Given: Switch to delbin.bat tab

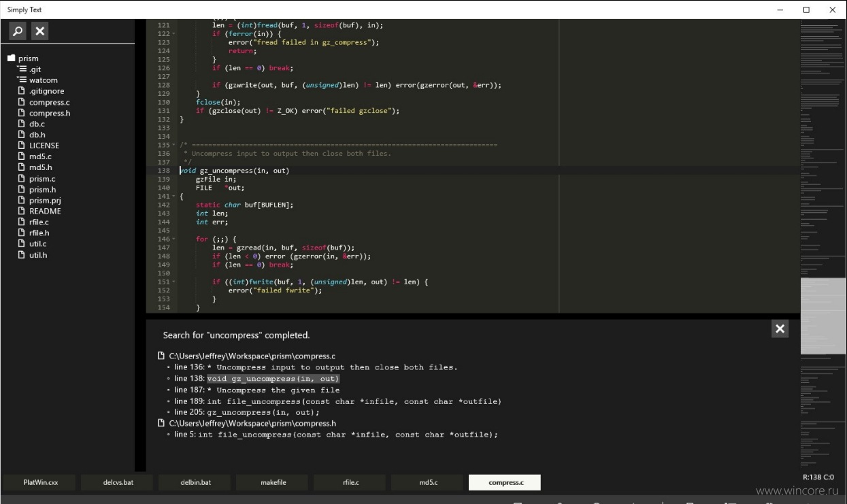Looking at the screenshot, I should click(x=195, y=482).
